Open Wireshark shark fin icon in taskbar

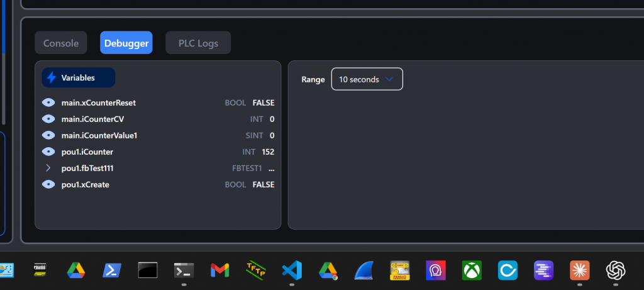tap(365, 270)
